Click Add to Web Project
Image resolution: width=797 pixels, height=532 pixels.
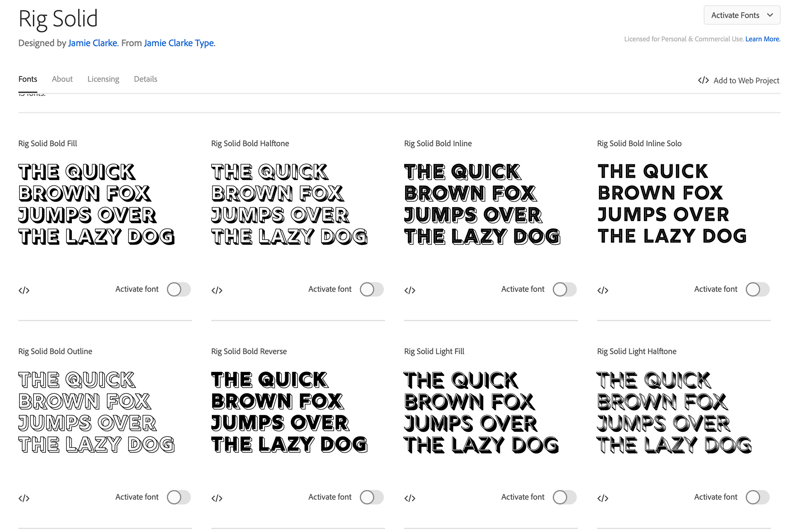(738, 81)
